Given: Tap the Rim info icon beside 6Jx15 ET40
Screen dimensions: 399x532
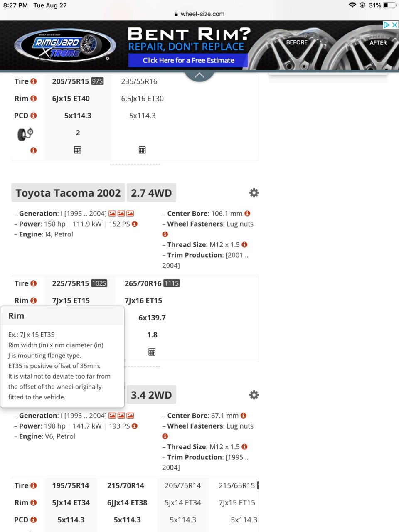Looking at the screenshot, I should 34,99.
